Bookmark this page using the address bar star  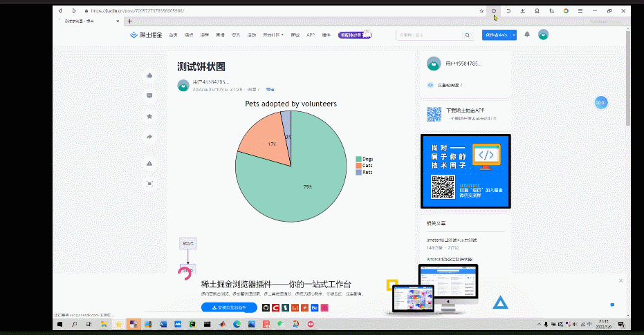click(481, 11)
